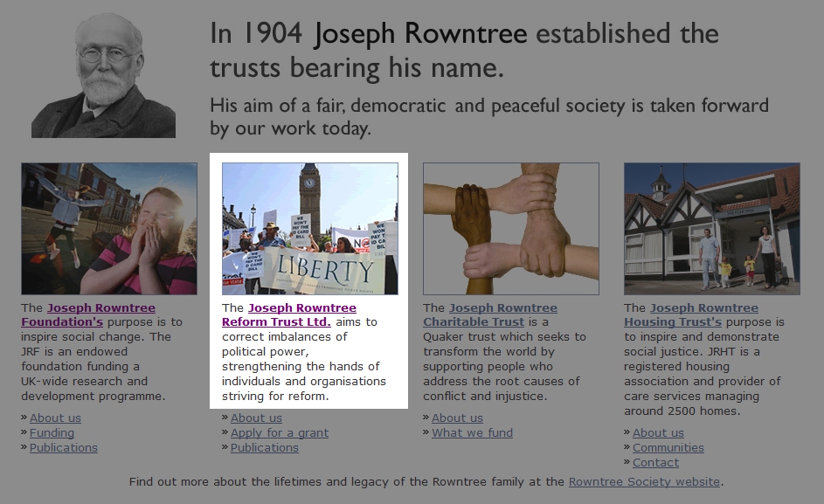Click the text "Quaker trust which seeks to transform the world"
The image size is (824, 504).
tap(504, 343)
